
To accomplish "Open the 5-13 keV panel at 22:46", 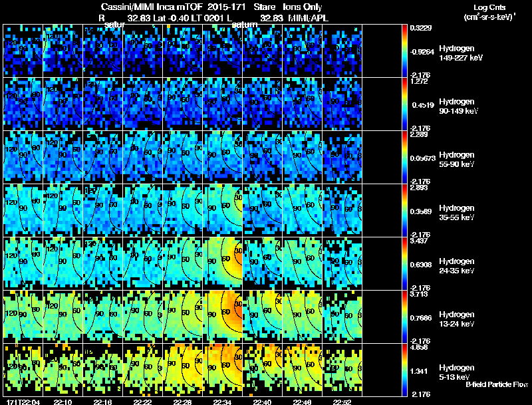I will coord(303,370).
